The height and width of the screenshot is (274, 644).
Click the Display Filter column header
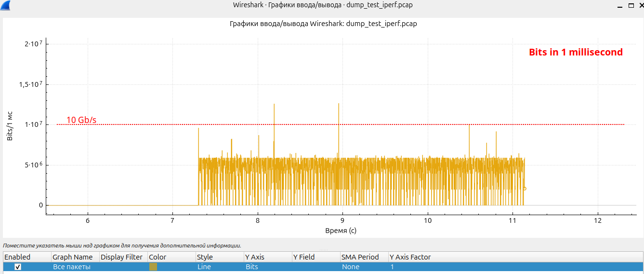123,257
